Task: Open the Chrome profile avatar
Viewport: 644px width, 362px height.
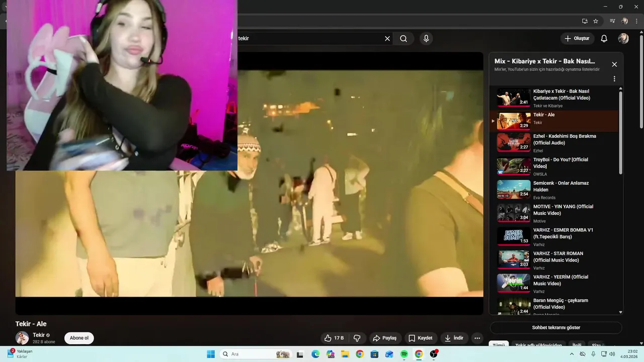Action: pyautogui.click(x=624, y=21)
